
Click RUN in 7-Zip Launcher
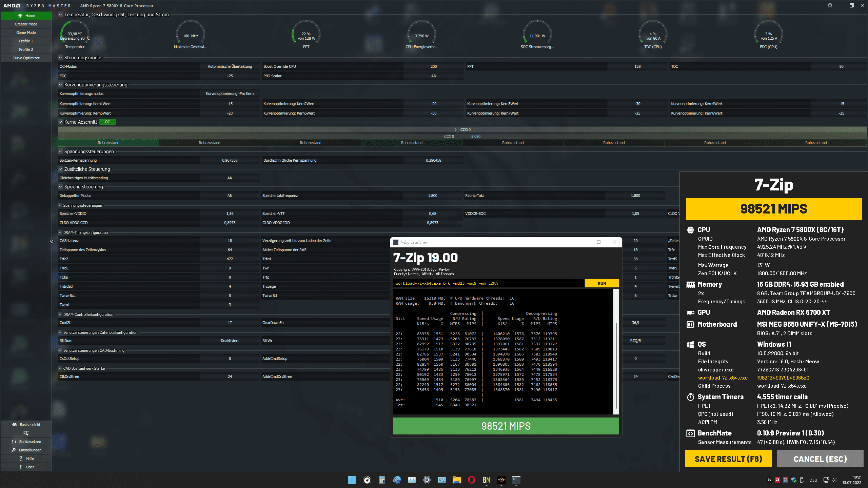tap(602, 284)
